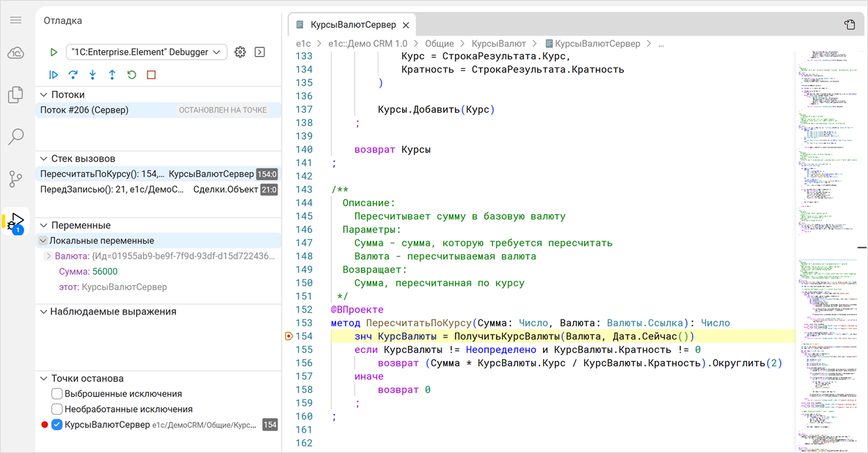Disable the КурсыВалютСервер breakpoint checkbox

tap(57, 424)
